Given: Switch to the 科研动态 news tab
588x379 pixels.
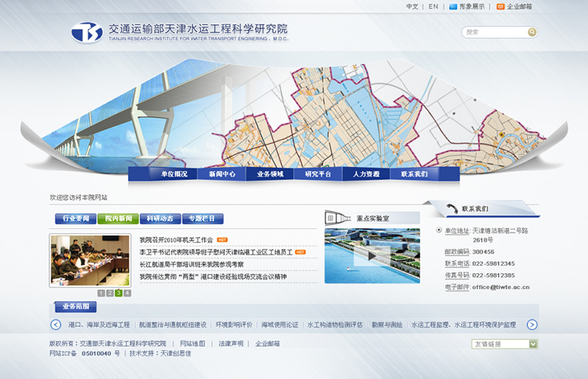Looking at the screenshot, I should [x=159, y=219].
